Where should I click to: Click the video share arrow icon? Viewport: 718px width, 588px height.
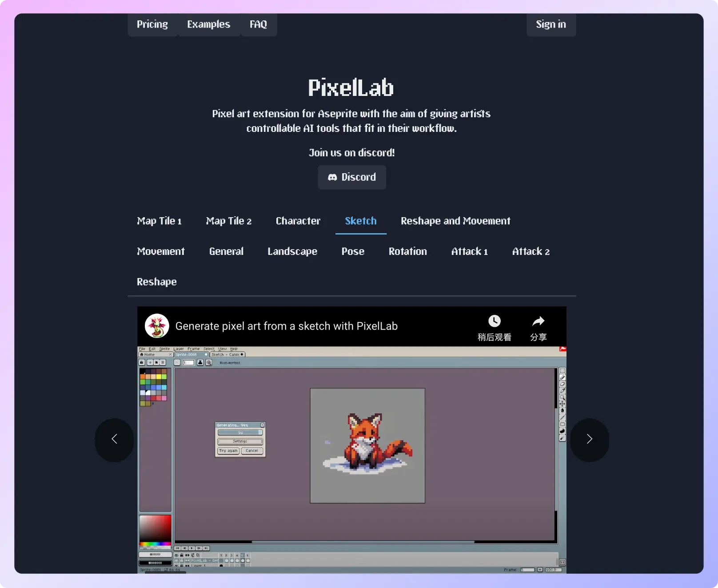click(538, 322)
